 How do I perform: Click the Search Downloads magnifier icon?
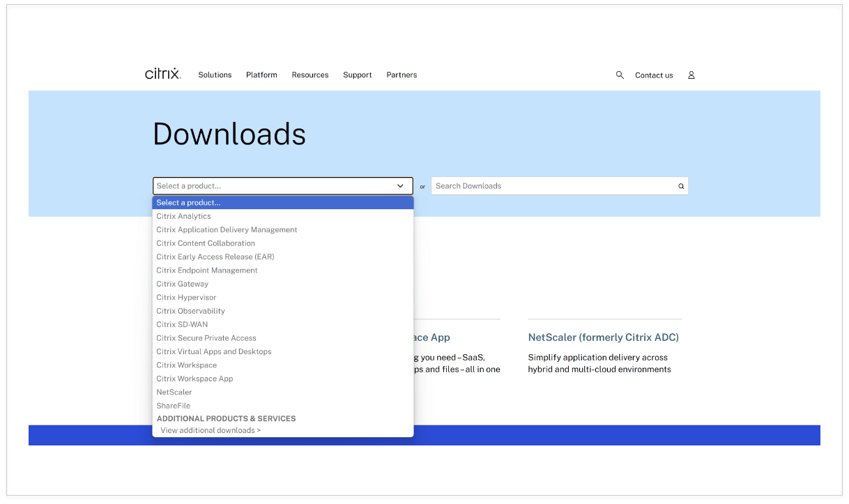681,186
